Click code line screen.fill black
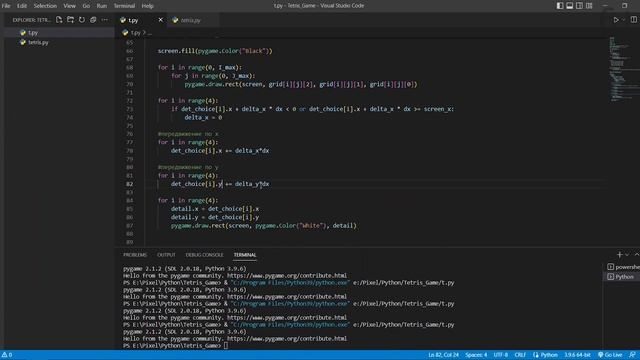 pos(215,51)
